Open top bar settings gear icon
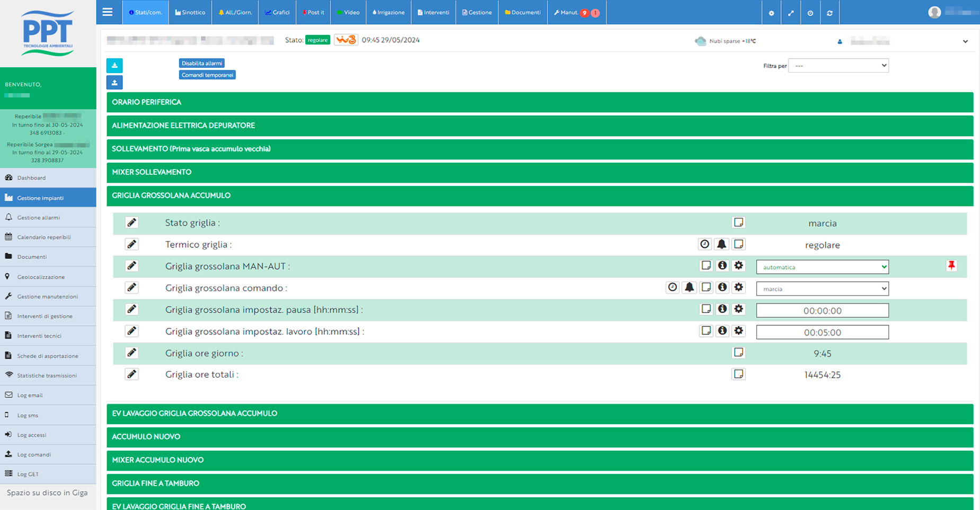 click(x=771, y=13)
